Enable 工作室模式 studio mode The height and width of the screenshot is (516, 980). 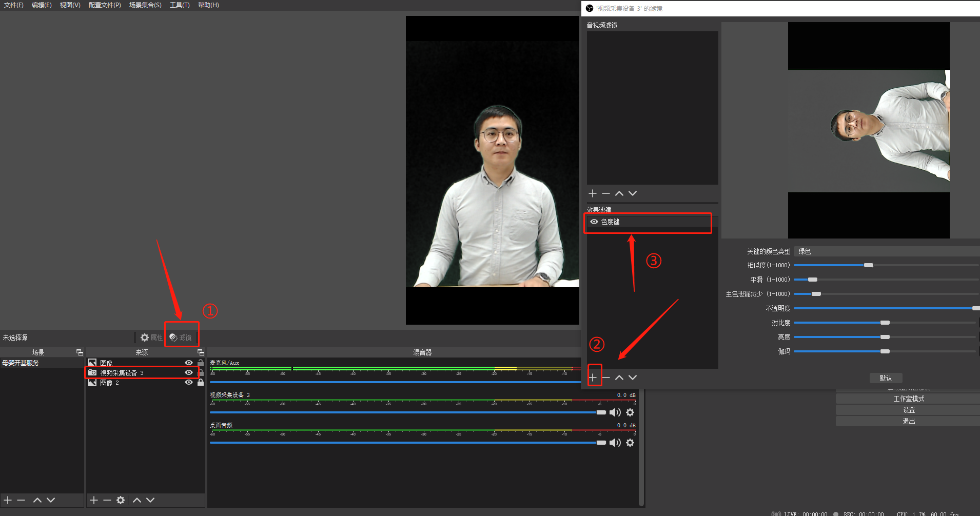[x=908, y=399]
